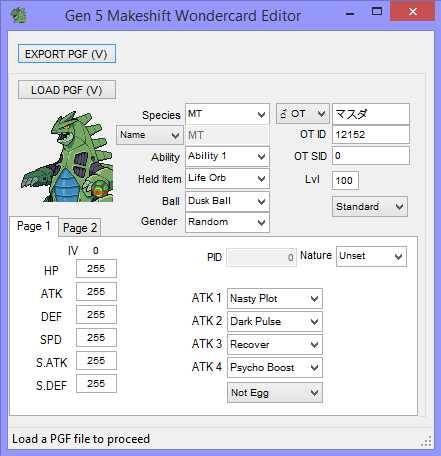Open the OT gender dropdown

[303, 114]
